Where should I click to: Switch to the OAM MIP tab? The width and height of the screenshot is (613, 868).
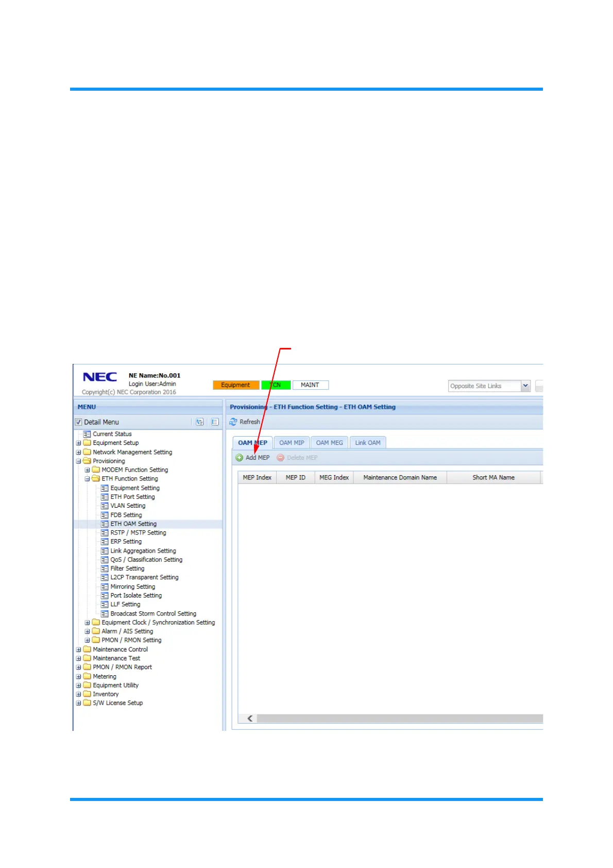point(292,443)
